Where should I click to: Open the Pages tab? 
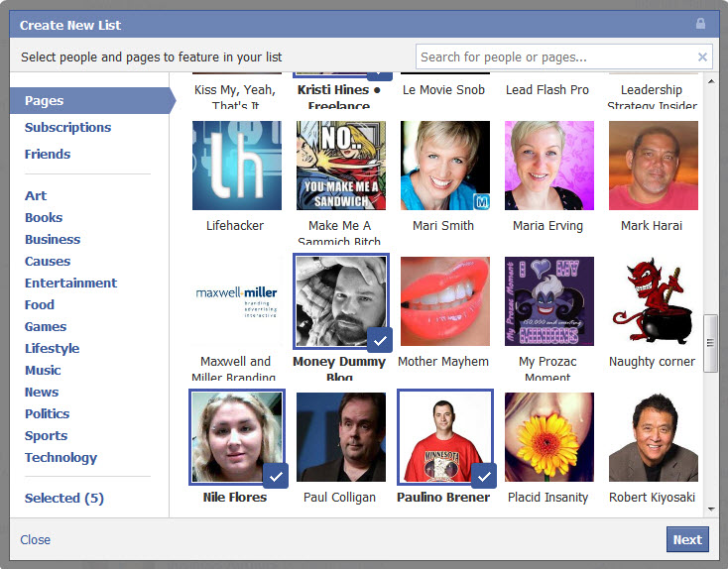(x=92, y=101)
